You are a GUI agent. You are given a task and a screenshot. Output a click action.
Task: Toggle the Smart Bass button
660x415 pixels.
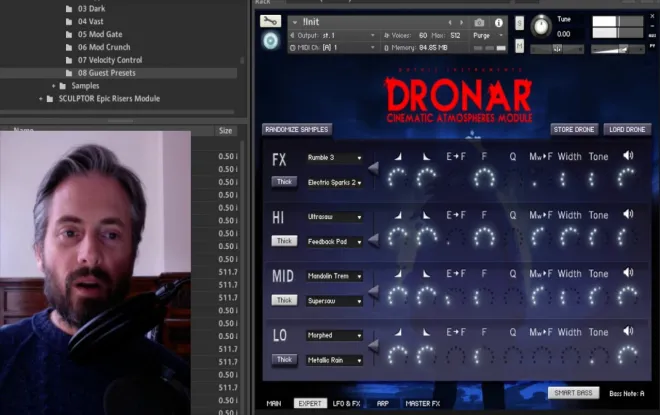click(x=573, y=393)
